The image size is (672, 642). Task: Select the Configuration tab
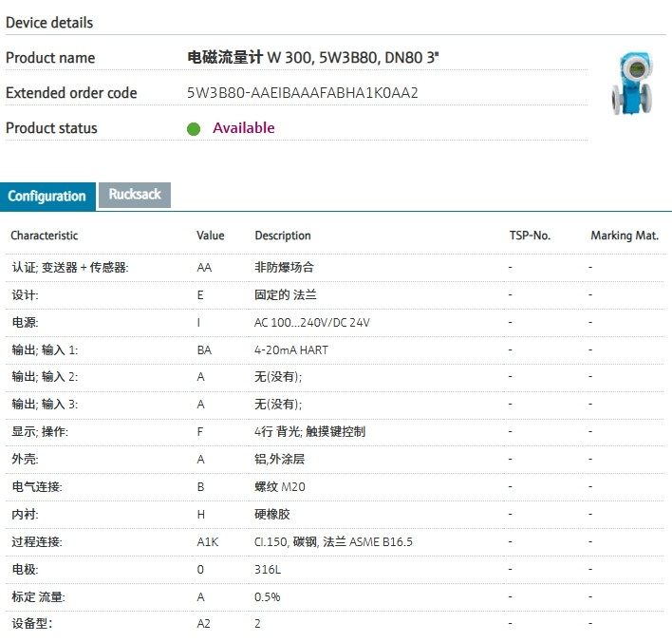[47, 197]
